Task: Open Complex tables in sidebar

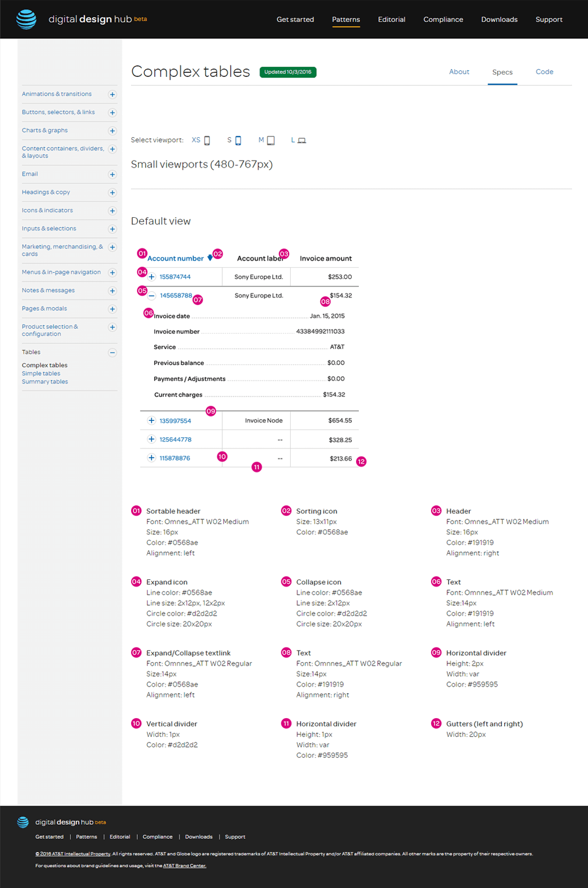Action: point(45,365)
